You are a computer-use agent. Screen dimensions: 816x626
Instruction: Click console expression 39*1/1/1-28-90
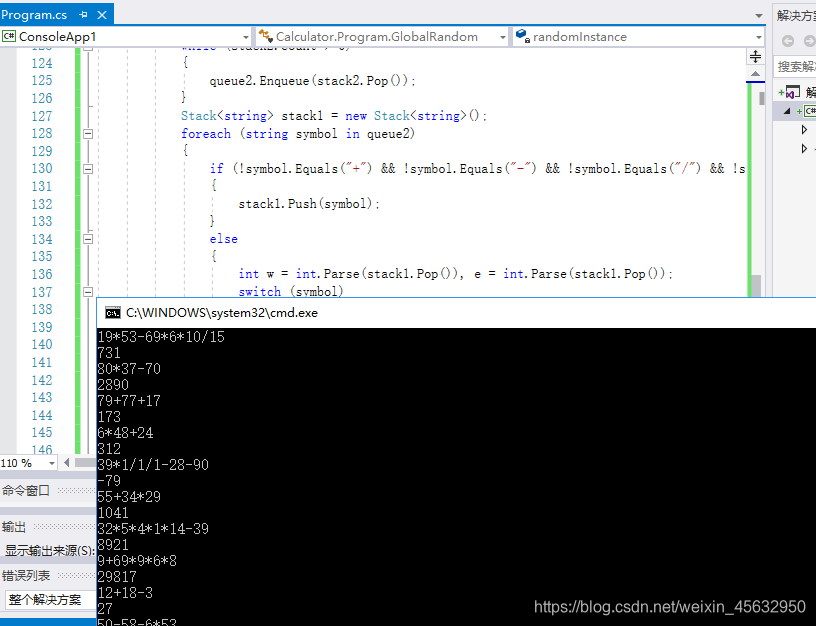pyautogui.click(x=153, y=465)
